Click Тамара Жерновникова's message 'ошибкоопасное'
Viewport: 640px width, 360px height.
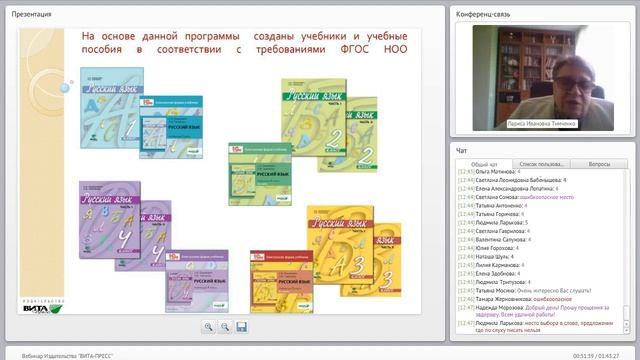click(x=515, y=299)
